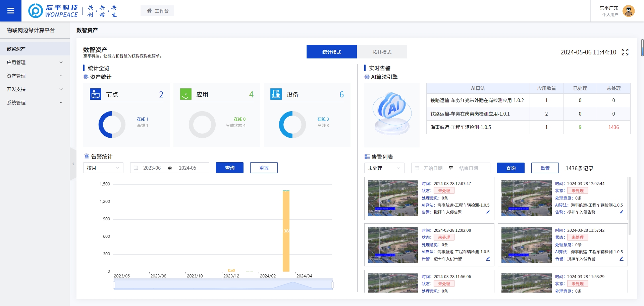Click 离线 3 in device card
The image size is (644, 306).
323,125
